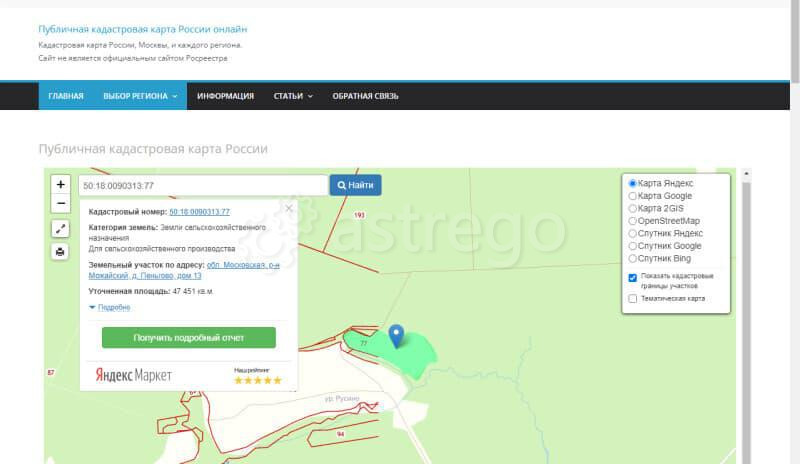800x464 pixels.
Task: Open Обратная связь menu item
Action: [365, 96]
